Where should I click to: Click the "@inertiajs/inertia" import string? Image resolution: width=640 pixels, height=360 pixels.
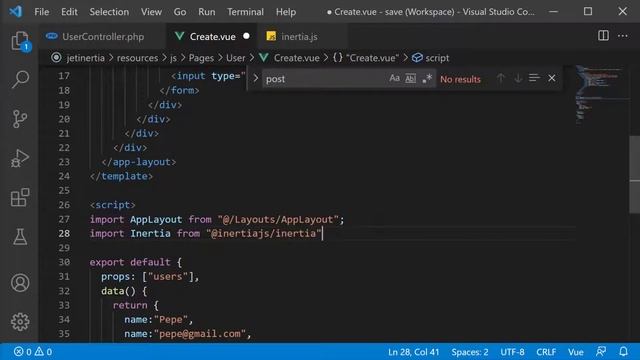264,233
